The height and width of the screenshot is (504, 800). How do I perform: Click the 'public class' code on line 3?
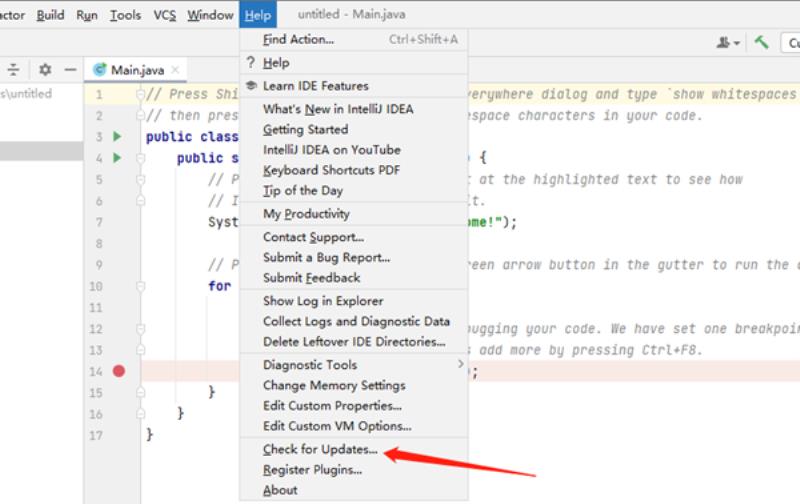(x=192, y=137)
